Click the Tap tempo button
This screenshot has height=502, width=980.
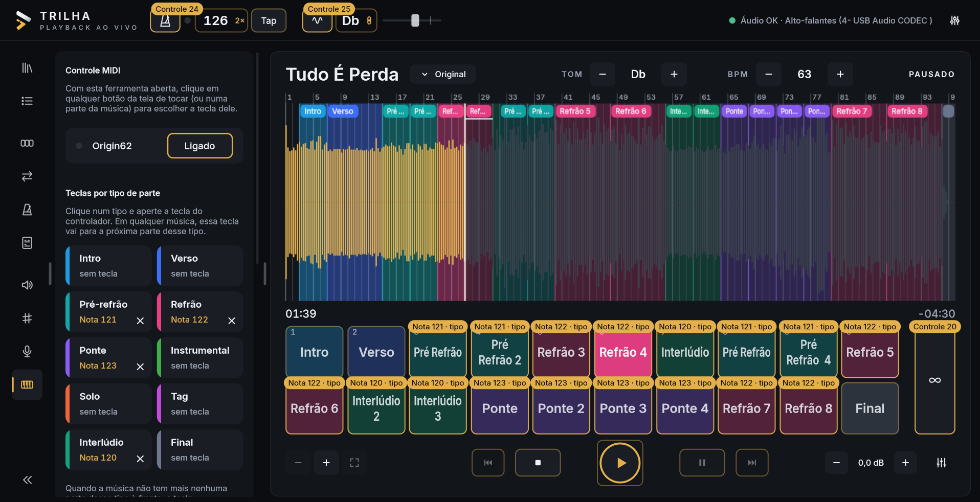point(269,21)
